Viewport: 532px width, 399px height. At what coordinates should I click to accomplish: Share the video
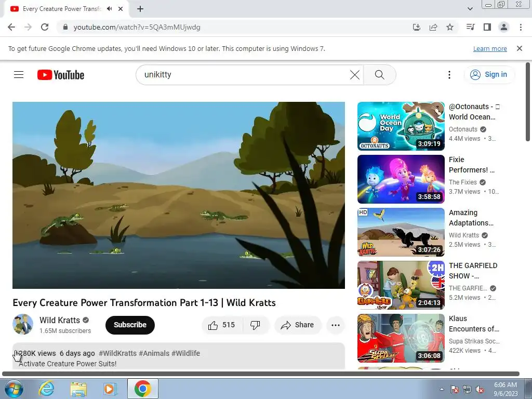pyautogui.click(x=298, y=325)
